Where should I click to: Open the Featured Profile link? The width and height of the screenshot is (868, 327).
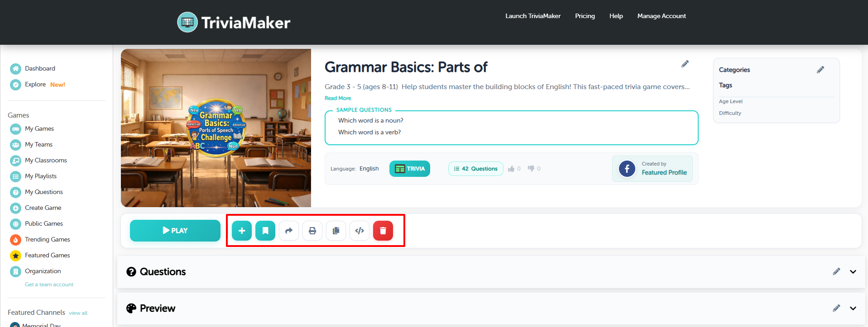point(664,172)
